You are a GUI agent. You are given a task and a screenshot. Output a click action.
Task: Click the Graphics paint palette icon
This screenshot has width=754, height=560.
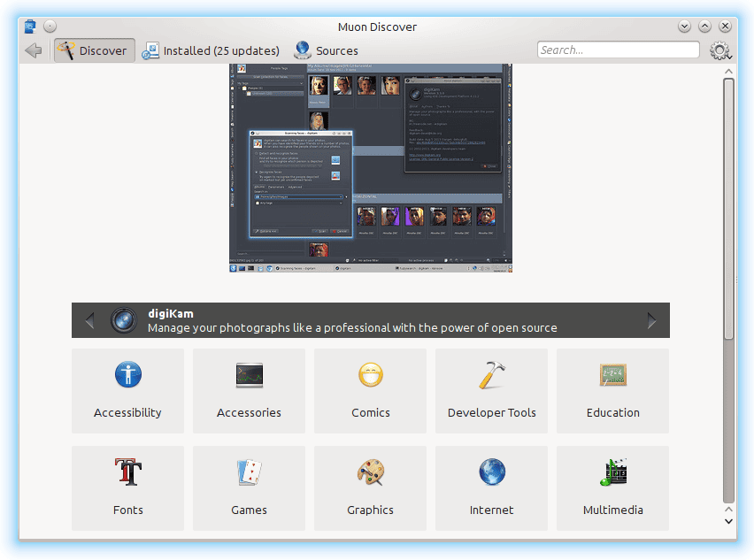[370, 472]
